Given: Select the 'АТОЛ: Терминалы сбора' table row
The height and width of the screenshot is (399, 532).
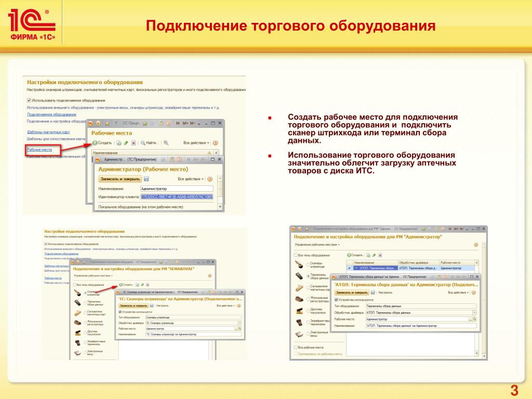Looking at the screenshot, I should 410,268.
